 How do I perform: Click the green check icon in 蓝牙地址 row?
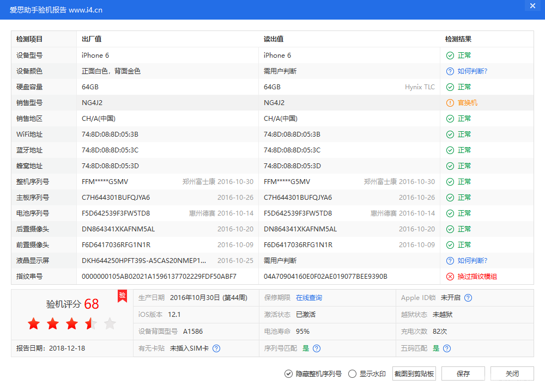(450, 150)
